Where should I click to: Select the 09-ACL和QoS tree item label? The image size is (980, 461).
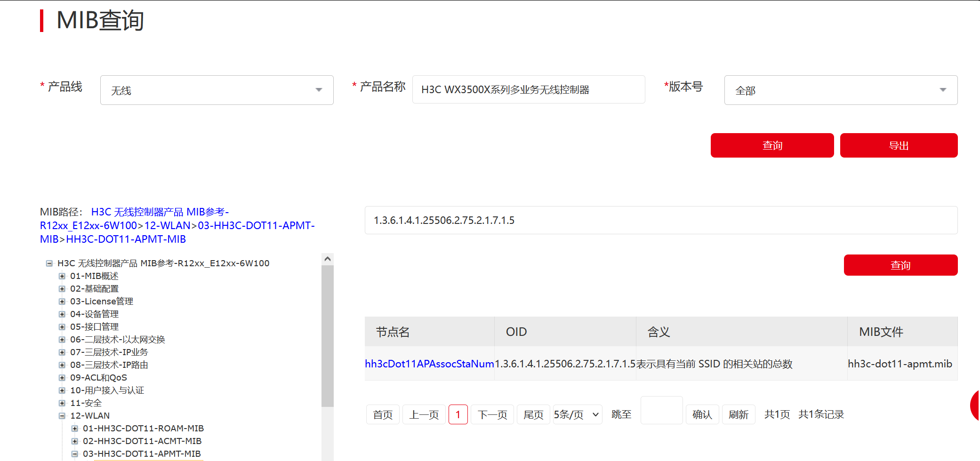98,378
